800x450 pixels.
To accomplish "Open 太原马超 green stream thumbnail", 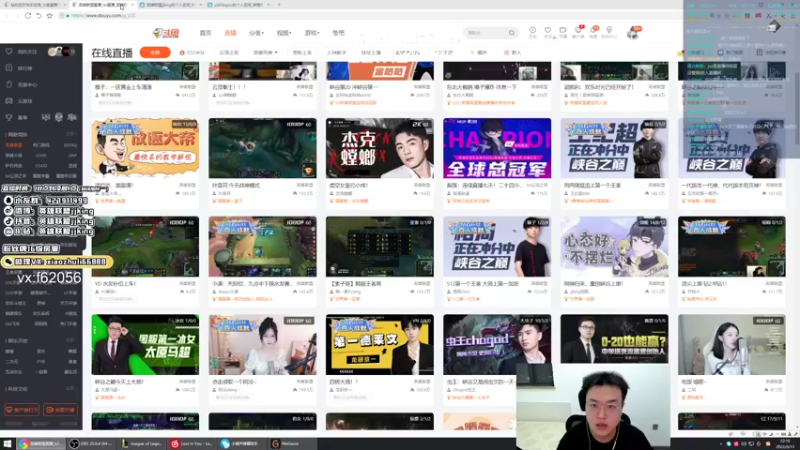I will click(145, 344).
